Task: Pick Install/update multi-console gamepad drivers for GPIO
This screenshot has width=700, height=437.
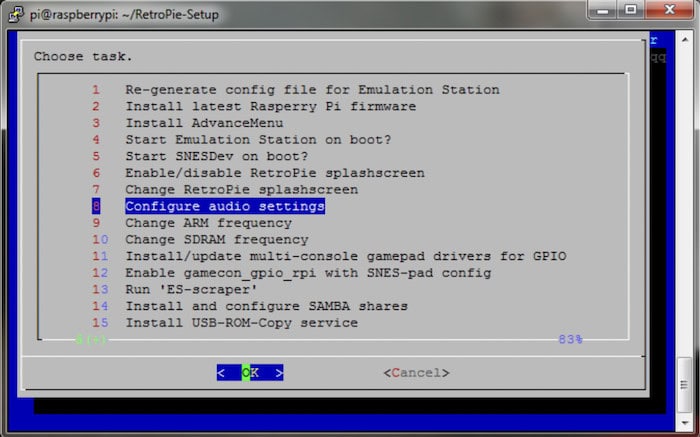Action: [x=329, y=256]
